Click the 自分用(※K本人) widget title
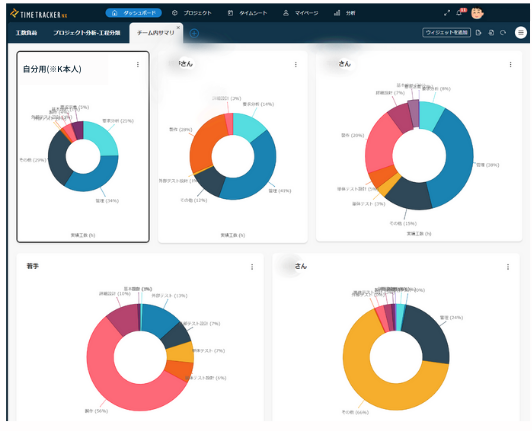 click(x=52, y=69)
